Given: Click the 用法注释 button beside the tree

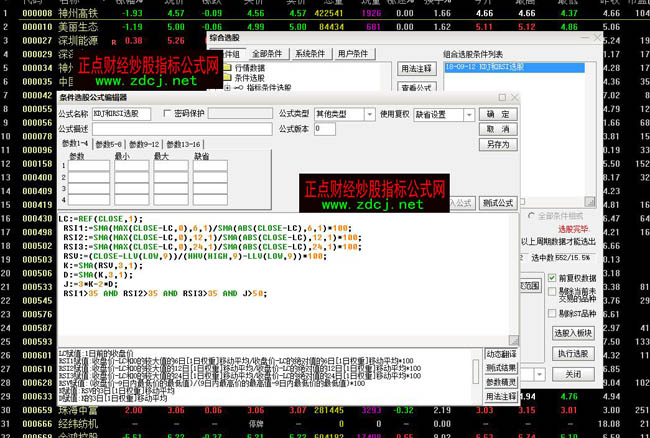Looking at the screenshot, I should pyautogui.click(x=416, y=69).
